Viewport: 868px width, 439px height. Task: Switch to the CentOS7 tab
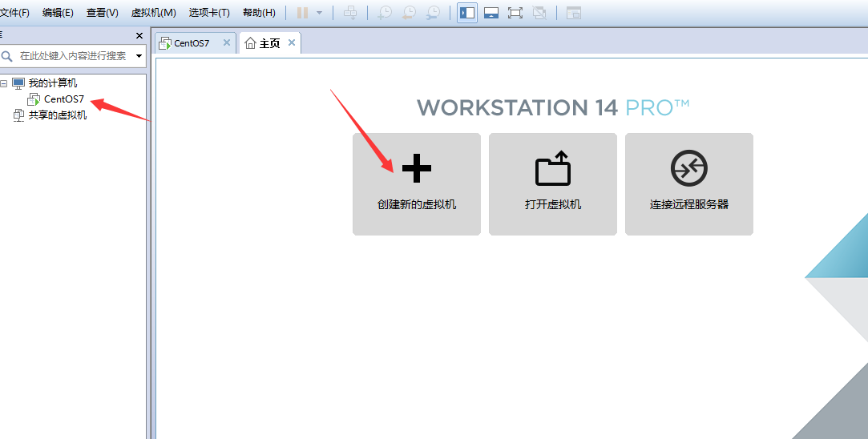coord(191,43)
